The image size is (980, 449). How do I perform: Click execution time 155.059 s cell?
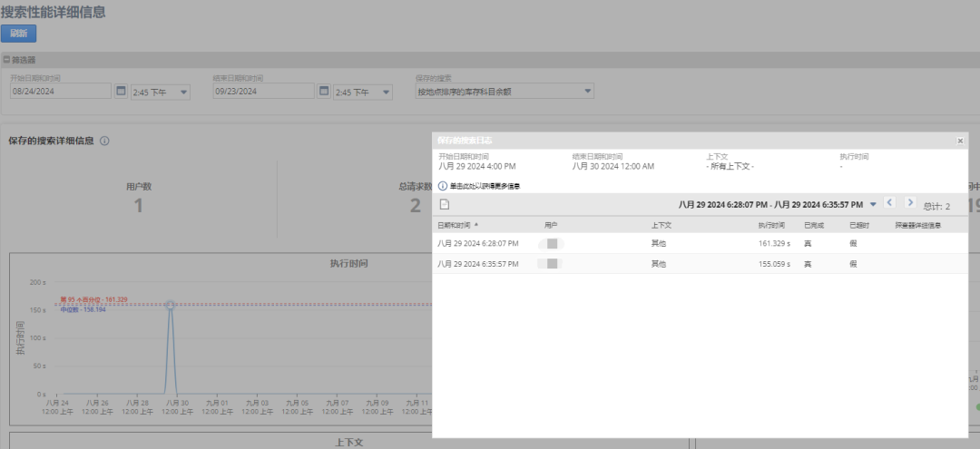click(x=774, y=264)
